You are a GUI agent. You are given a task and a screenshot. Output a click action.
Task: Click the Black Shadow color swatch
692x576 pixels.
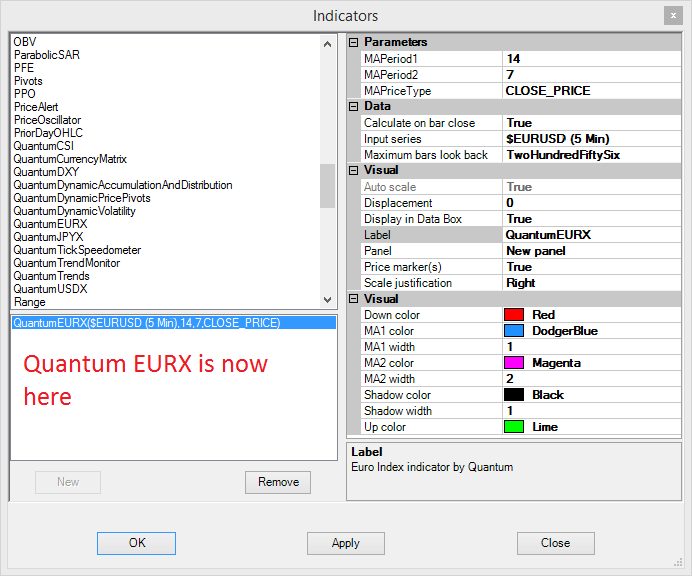pyautogui.click(x=514, y=395)
